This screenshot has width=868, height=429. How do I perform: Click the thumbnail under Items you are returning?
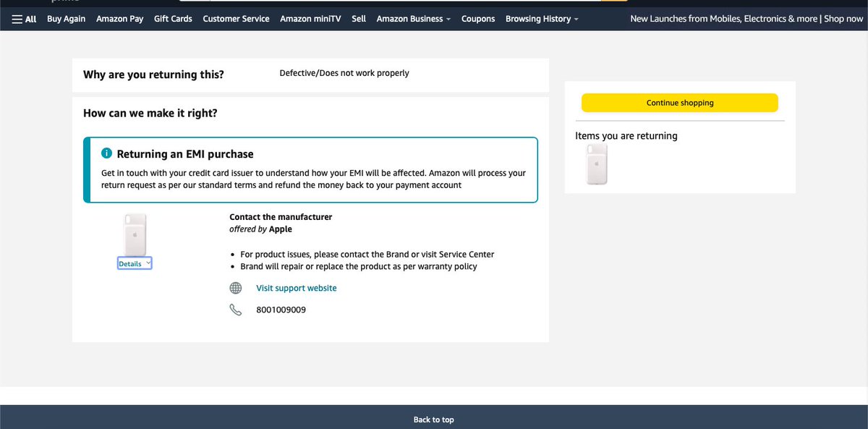[x=597, y=164]
